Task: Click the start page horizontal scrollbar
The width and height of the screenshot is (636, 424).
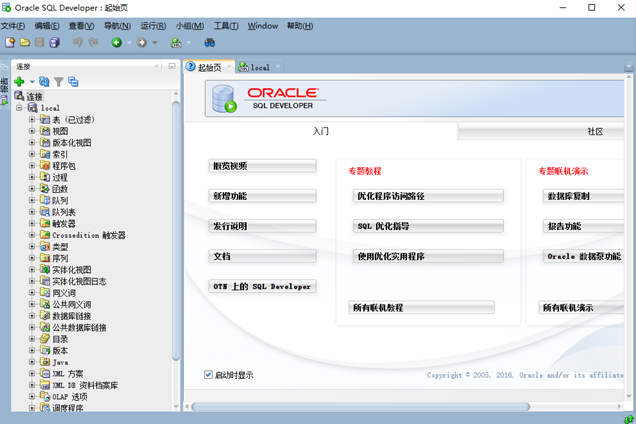Action: click(361, 407)
